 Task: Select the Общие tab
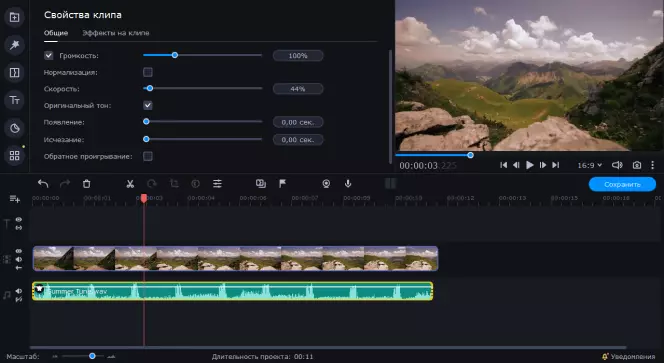click(56, 33)
